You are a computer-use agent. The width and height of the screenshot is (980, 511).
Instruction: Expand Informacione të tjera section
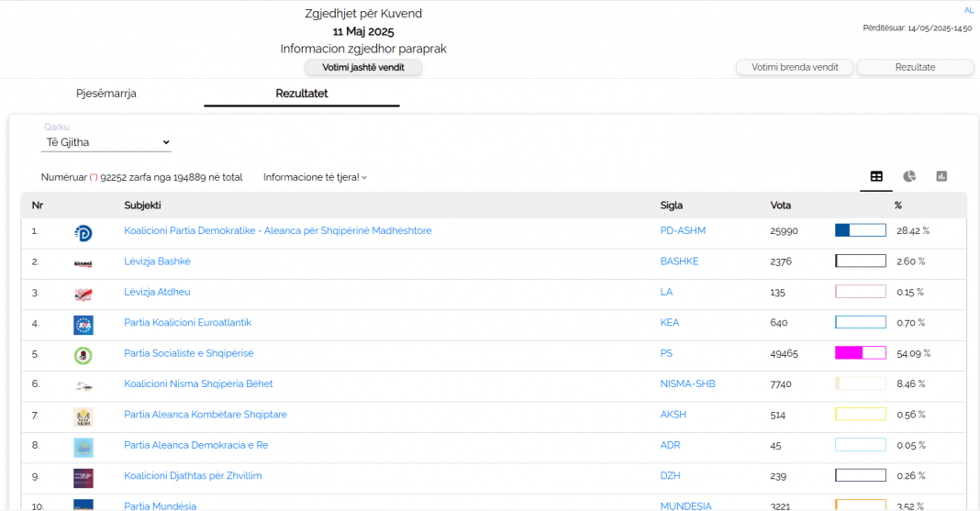pyautogui.click(x=315, y=177)
